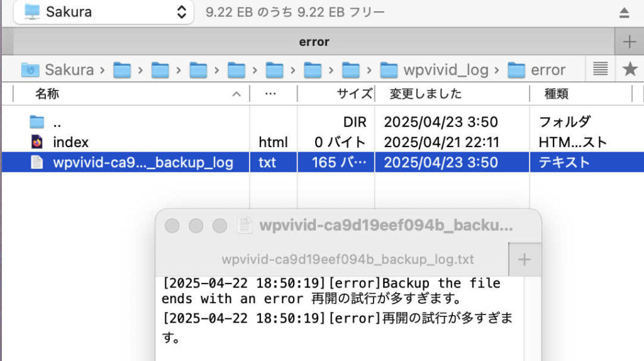Click the list view lines icon
The width and height of the screenshot is (644, 361).
[600, 69]
